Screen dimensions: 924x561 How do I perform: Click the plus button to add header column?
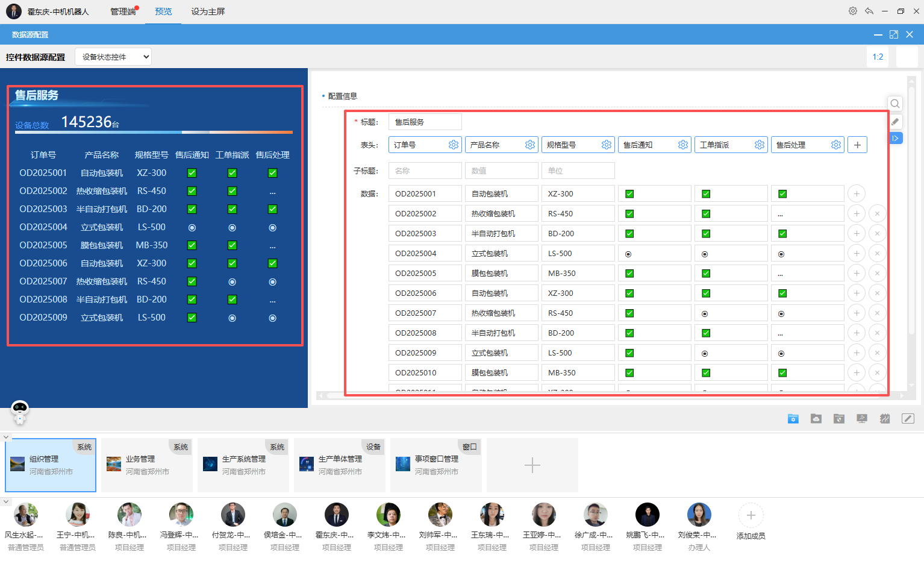coord(857,145)
